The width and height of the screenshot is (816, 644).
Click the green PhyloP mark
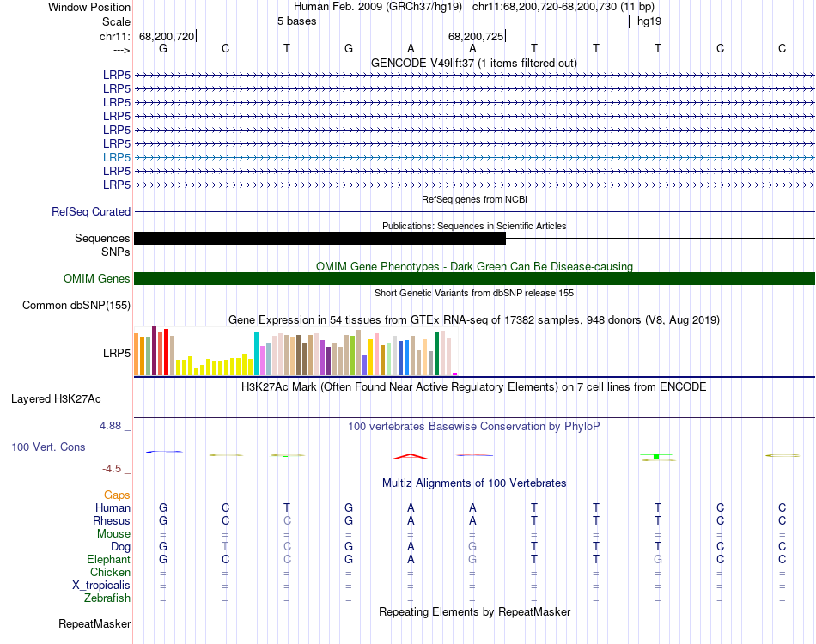pyautogui.click(x=656, y=456)
